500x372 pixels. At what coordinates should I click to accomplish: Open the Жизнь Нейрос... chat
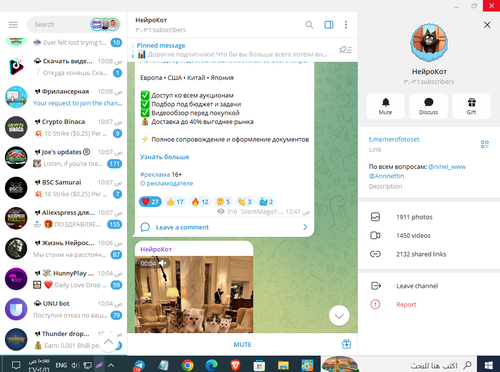point(63,249)
